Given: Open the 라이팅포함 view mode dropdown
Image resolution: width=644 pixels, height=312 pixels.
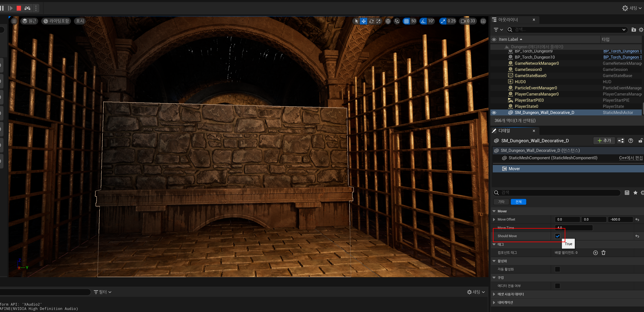Looking at the screenshot, I should pyautogui.click(x=56, y=21).
